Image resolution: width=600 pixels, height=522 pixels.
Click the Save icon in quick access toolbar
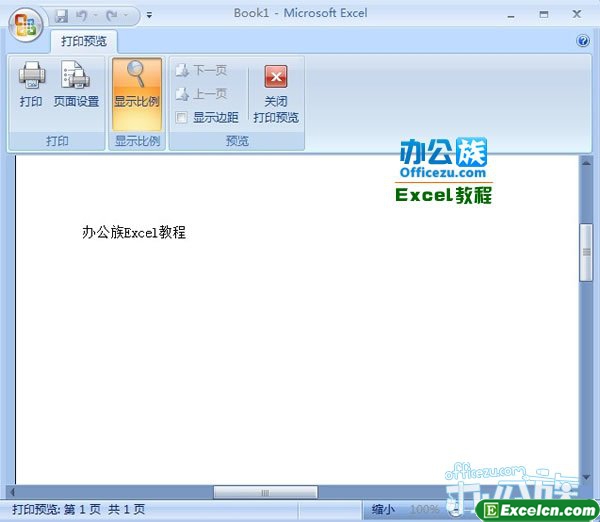(x=61, y=16)
